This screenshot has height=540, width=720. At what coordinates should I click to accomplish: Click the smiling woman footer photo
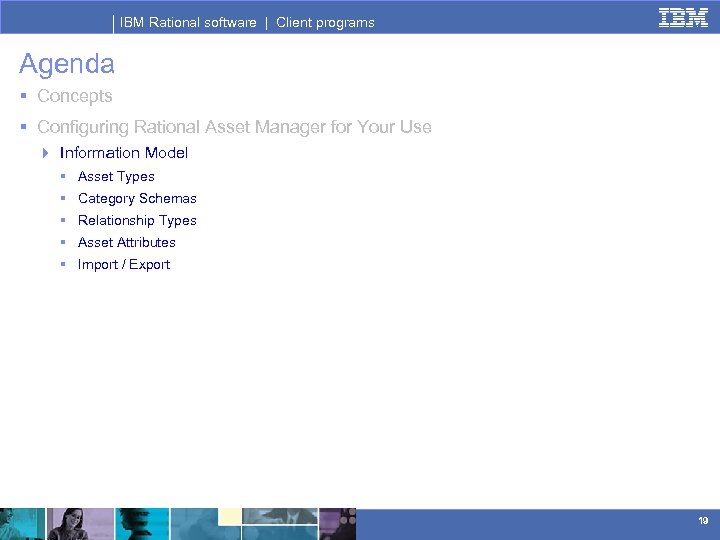click(x=80, y=524)
